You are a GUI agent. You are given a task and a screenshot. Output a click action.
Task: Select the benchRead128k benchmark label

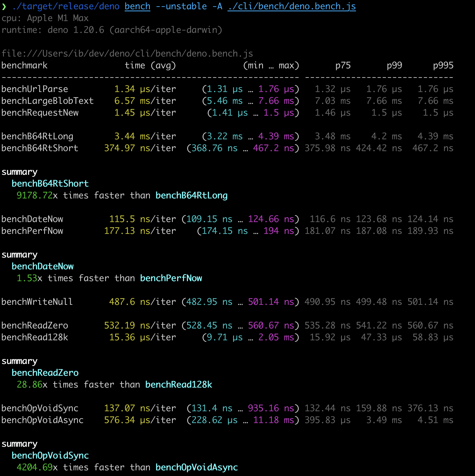(34, 337)
